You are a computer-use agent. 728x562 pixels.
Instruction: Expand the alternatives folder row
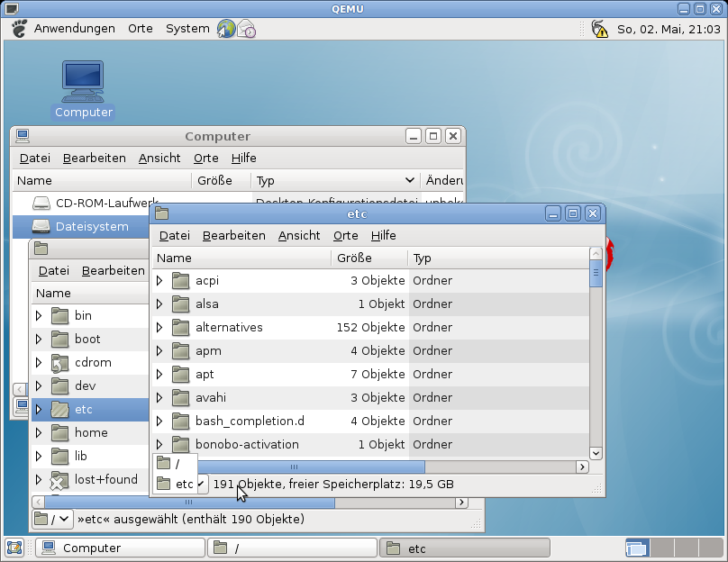(x=159, y=328)
